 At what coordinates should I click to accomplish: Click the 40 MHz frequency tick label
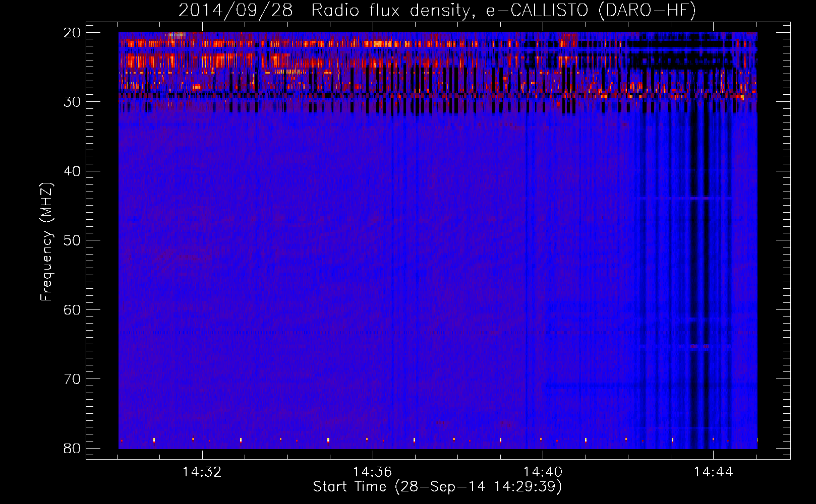pos(73,171)
